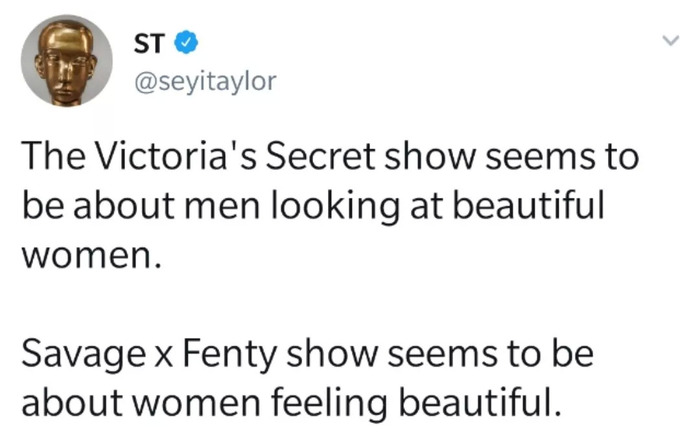This screenshot has height=447, width=700.
Task: Click "about women" on the last line
Action: coord(141,402)
